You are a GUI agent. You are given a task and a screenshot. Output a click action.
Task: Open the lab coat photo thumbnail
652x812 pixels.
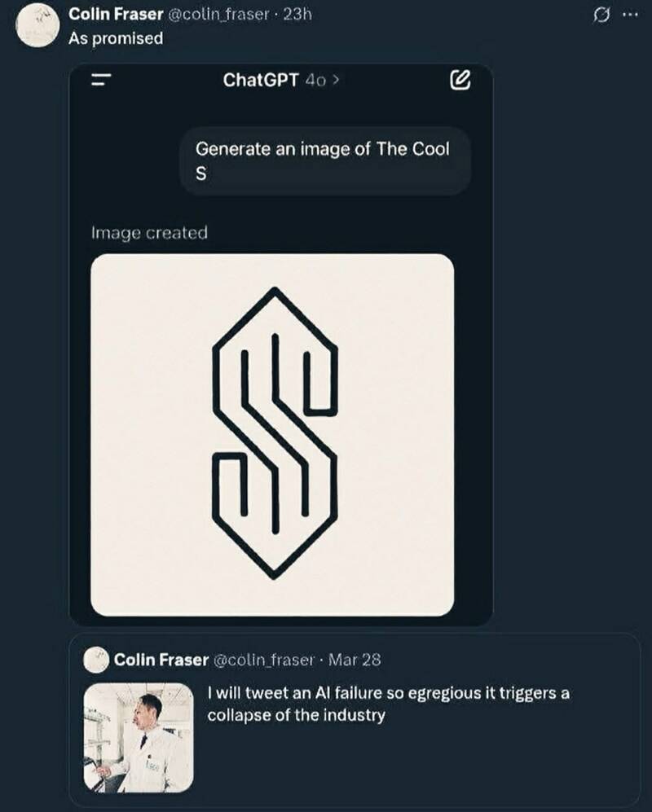coord(139,737)
